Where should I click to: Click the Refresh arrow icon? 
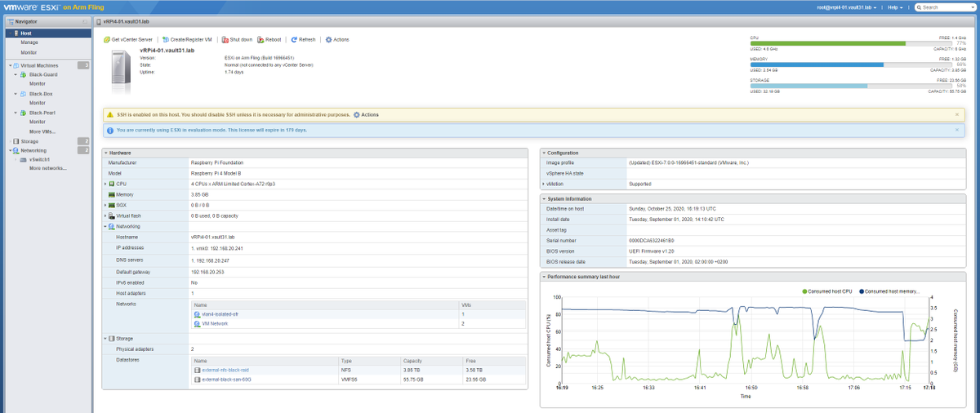294,39
